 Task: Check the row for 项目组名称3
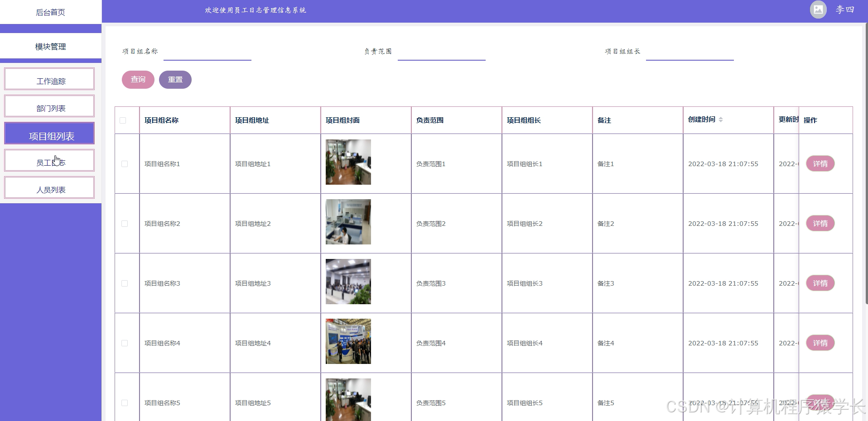[125, 283]
